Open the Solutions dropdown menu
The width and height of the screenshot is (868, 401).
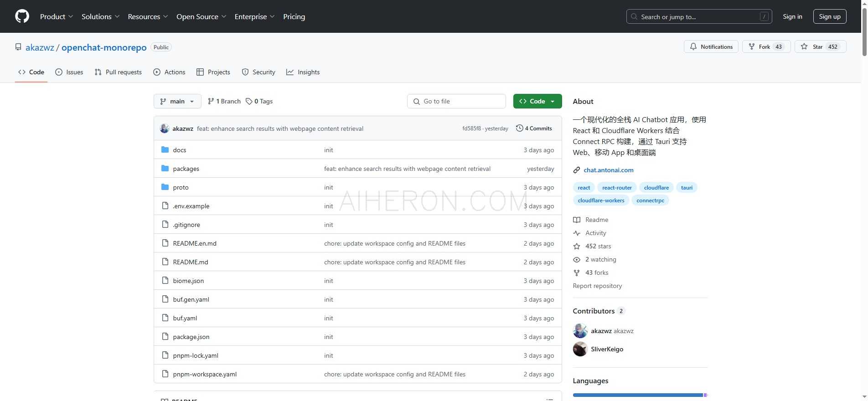[x=100, y=16]
